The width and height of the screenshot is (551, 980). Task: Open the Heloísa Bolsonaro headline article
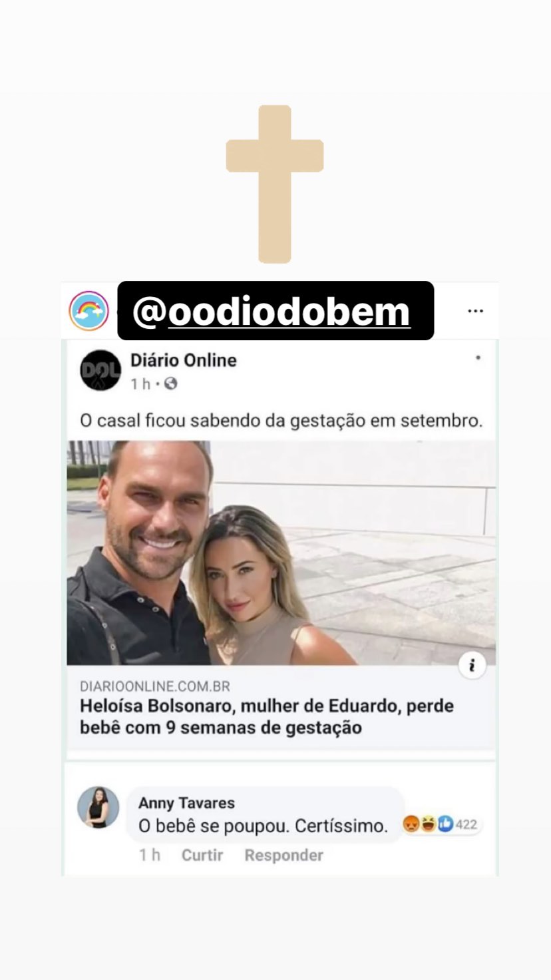click(267, 716)
